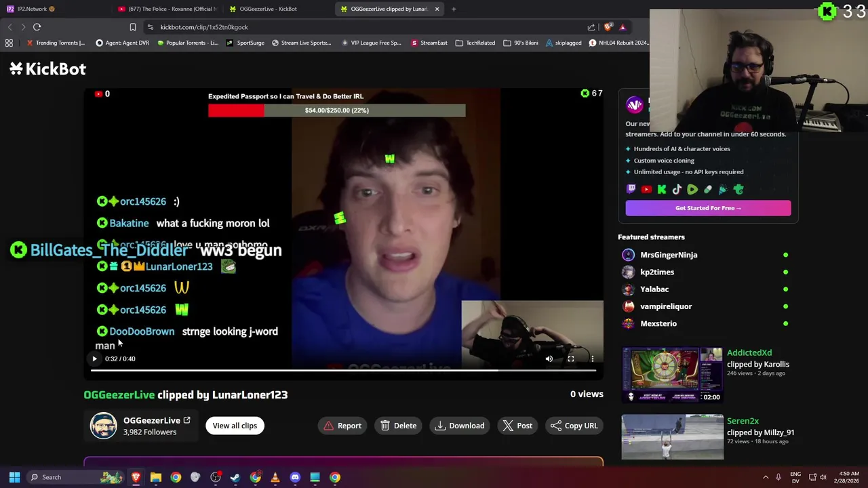The image size is (868, 488).
Task: Switch to The Police - Roxanne tab
Action: point(167,9)
